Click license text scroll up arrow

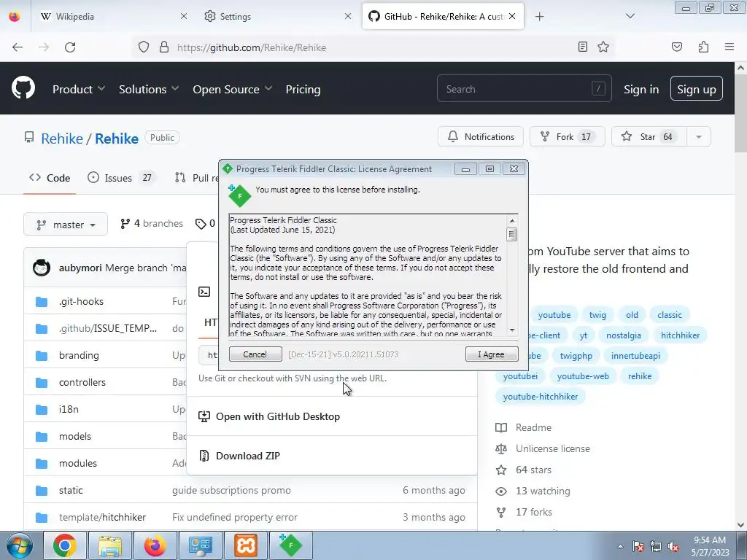(512, 220)
